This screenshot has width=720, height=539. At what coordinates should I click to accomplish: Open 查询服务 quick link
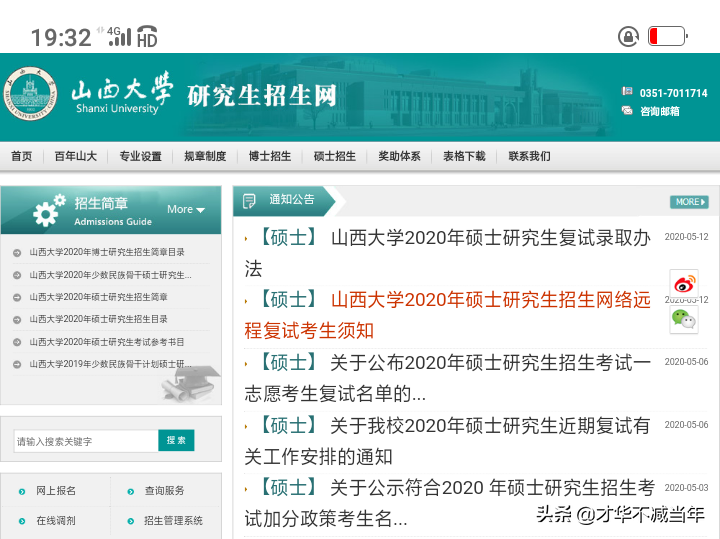pos(164,491)
